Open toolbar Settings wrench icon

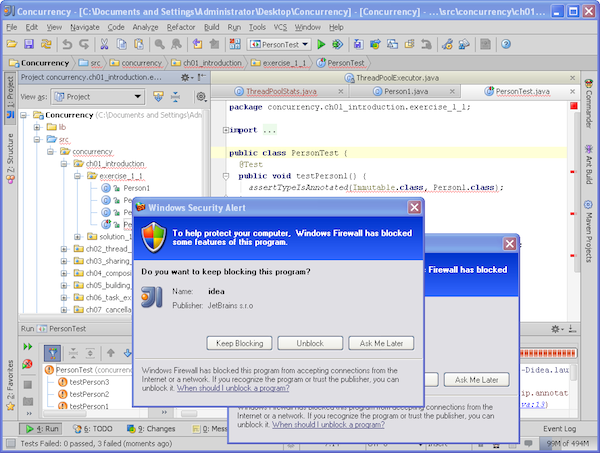[x=447, y=44]
